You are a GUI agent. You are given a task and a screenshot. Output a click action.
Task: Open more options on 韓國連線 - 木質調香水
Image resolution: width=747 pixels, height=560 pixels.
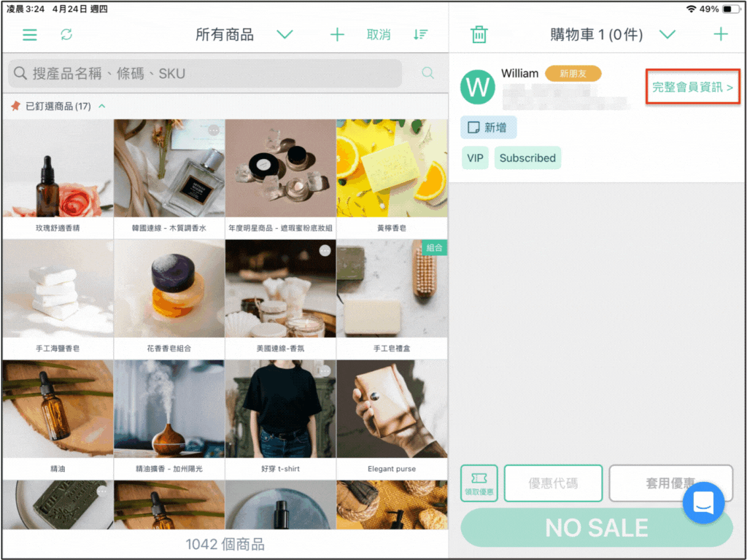tap(214, 130)
